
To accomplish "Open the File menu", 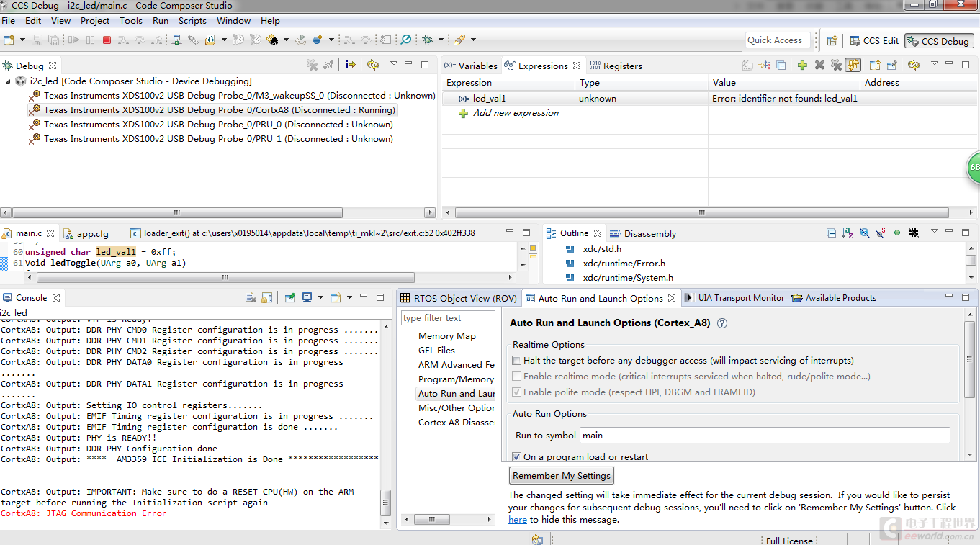I will (x=9, y=20).
